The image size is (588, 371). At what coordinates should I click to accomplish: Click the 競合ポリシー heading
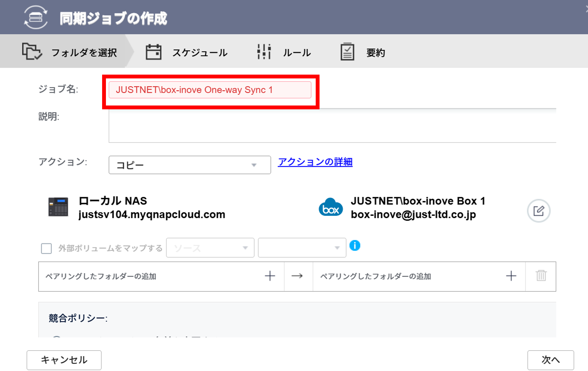[x=78, y=318]
